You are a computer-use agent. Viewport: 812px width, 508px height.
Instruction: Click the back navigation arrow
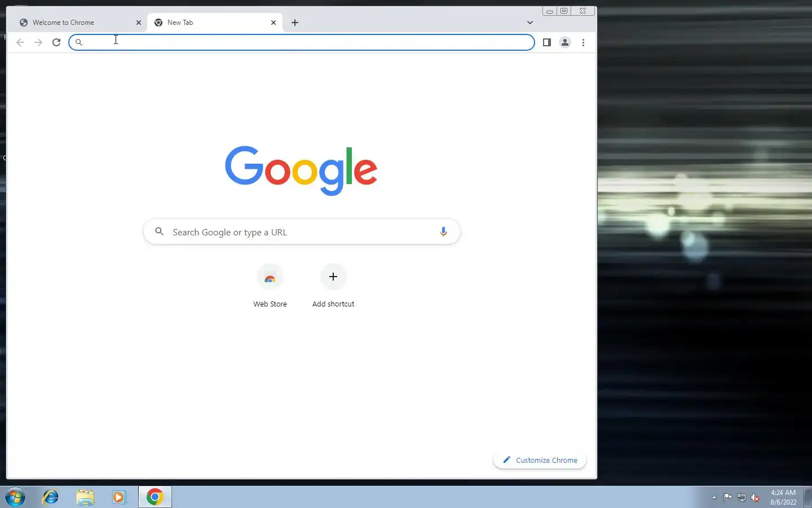point(20,42)
